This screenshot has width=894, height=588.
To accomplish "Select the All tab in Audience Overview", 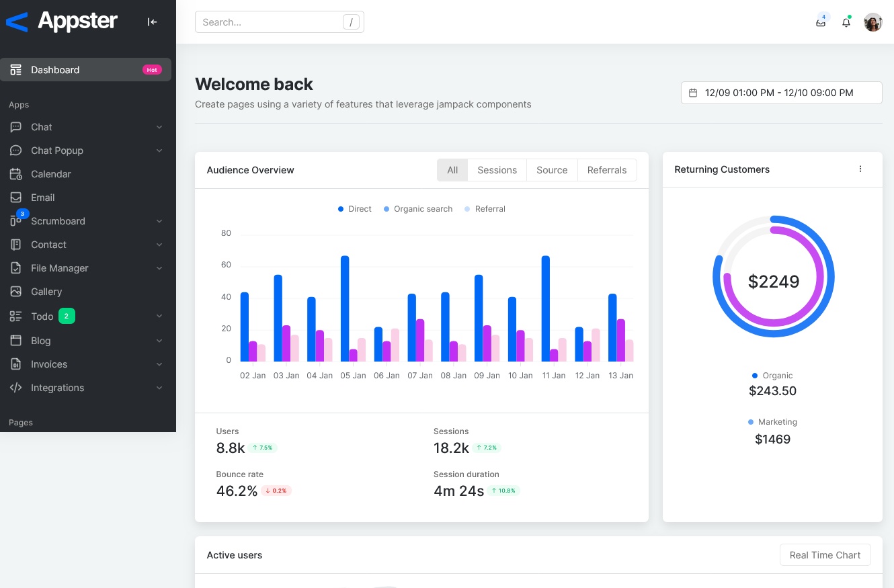I will (452, 170).
